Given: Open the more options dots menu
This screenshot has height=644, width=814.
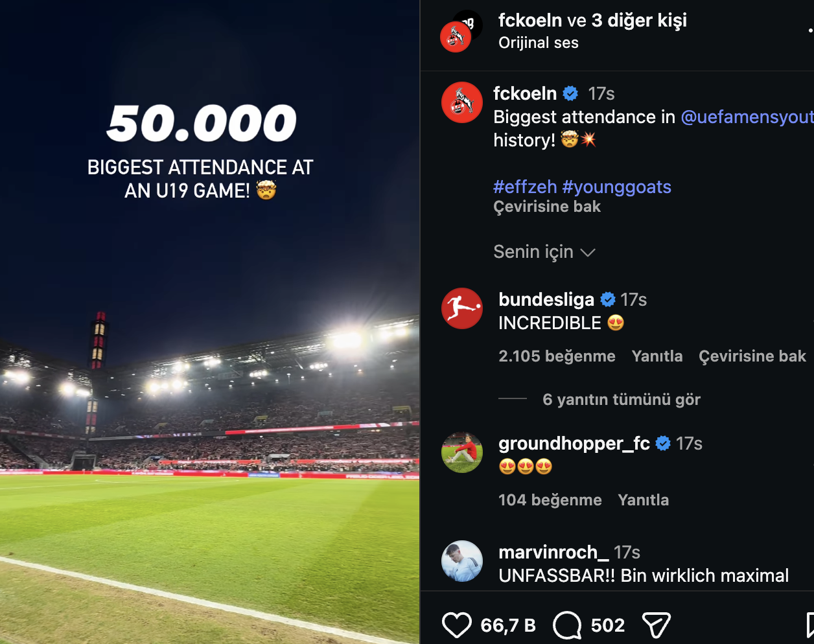Looking at the screenshot, I should tap(810, 30).
